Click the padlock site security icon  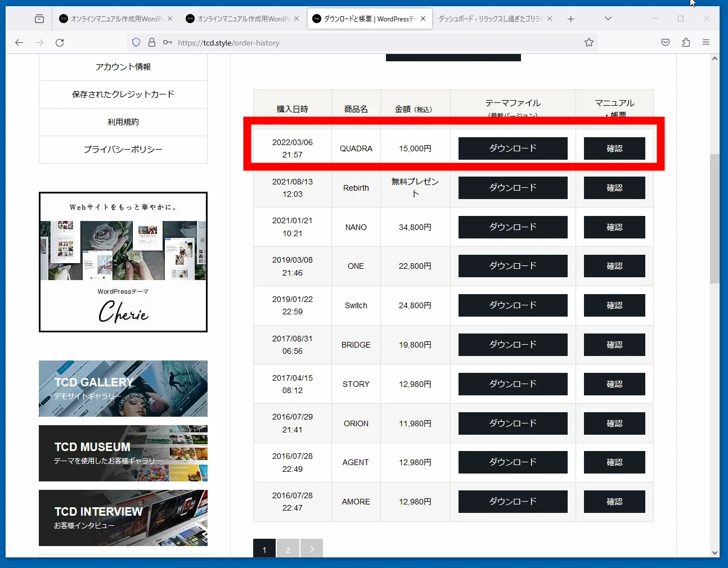tap(152, 43)
